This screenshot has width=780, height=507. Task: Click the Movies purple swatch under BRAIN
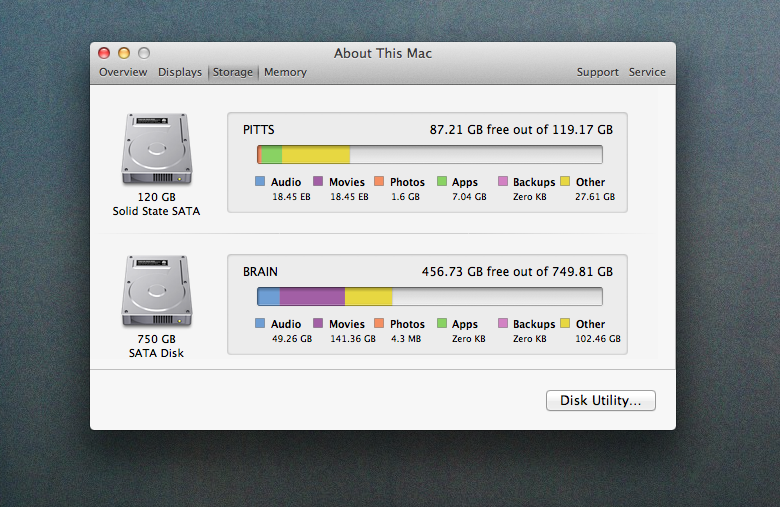[x=318, y=323]
